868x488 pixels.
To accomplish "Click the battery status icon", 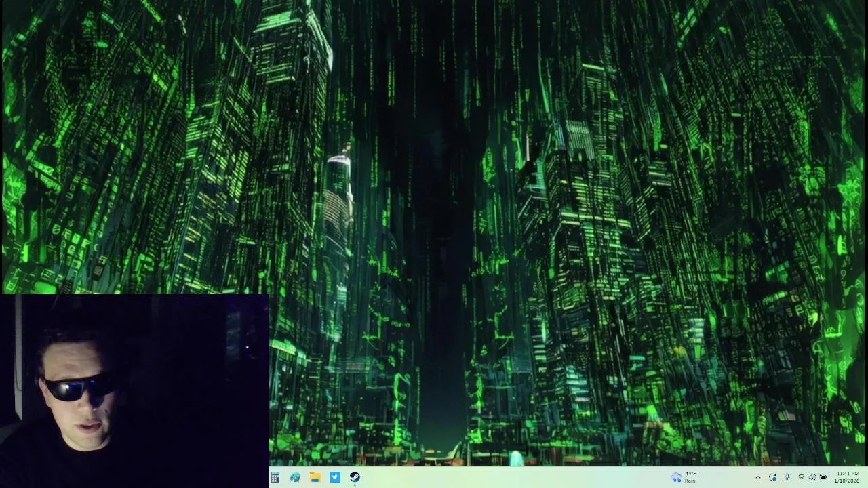I will tap(823, 477).
